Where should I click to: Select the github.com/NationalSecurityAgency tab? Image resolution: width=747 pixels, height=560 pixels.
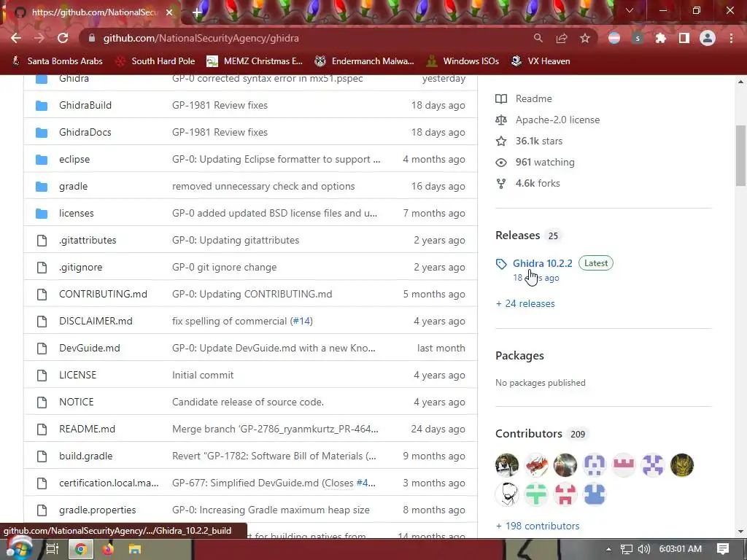click(x=94, y=12)
